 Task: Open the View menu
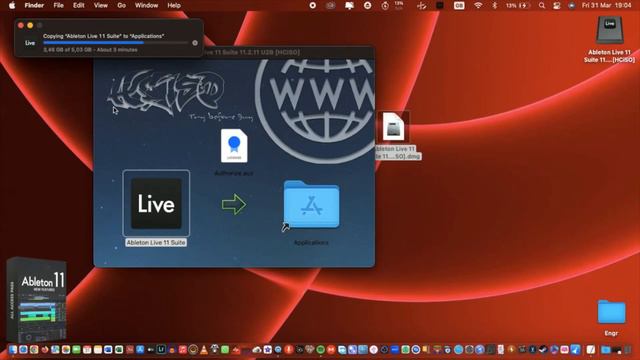tap(100, 5)
